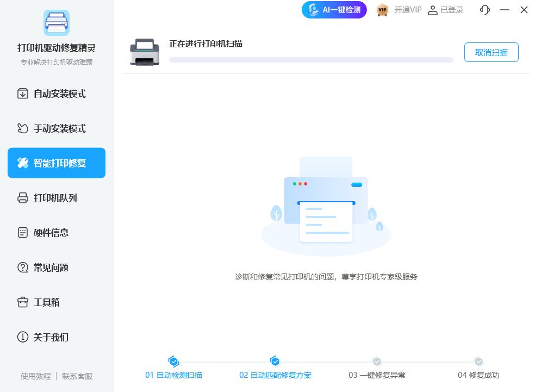This screenshot has height=392, width=535.
Task: Select the 手动安装模式 sidebar icon
Action: tap(22, 128)
